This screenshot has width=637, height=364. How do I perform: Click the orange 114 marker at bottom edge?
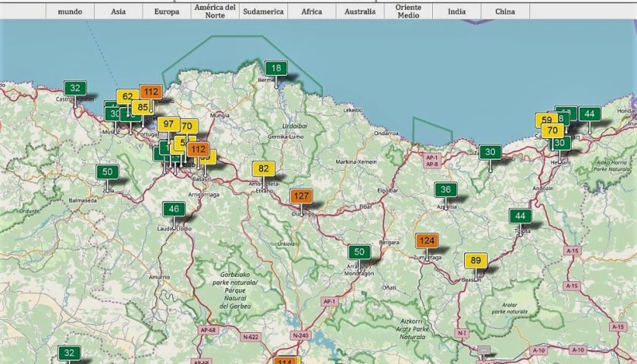285,361
